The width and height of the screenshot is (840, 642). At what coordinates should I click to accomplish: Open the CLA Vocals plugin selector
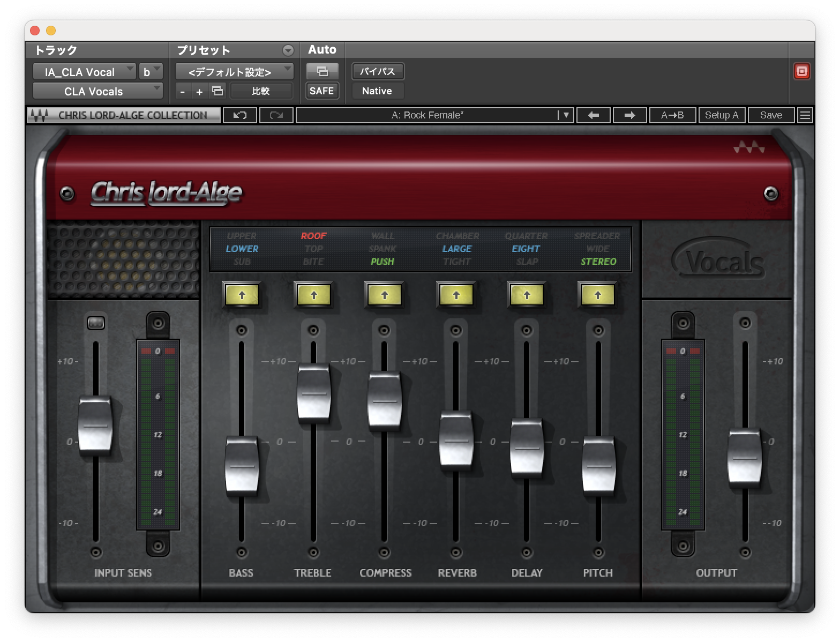pyautogui.click(x=97, y=91)
